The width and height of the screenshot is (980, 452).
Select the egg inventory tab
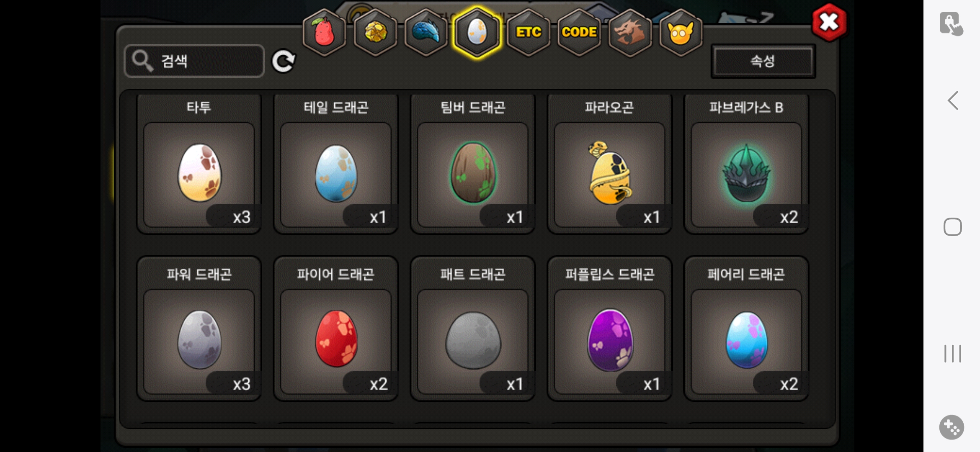pyautogui.click(x=477, y=32)
